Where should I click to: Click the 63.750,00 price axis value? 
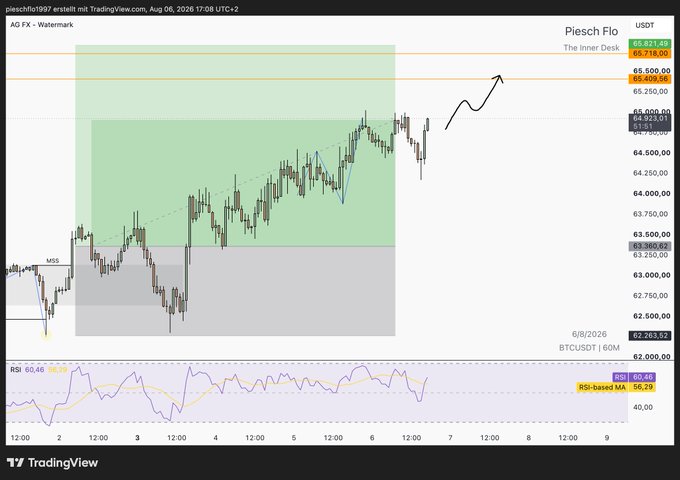(x=651, y=214)
